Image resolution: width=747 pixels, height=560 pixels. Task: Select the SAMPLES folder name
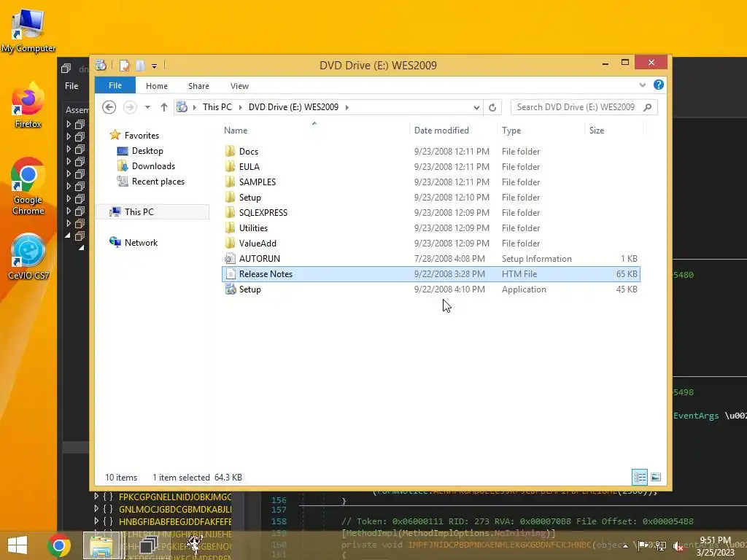click(258, 182)
